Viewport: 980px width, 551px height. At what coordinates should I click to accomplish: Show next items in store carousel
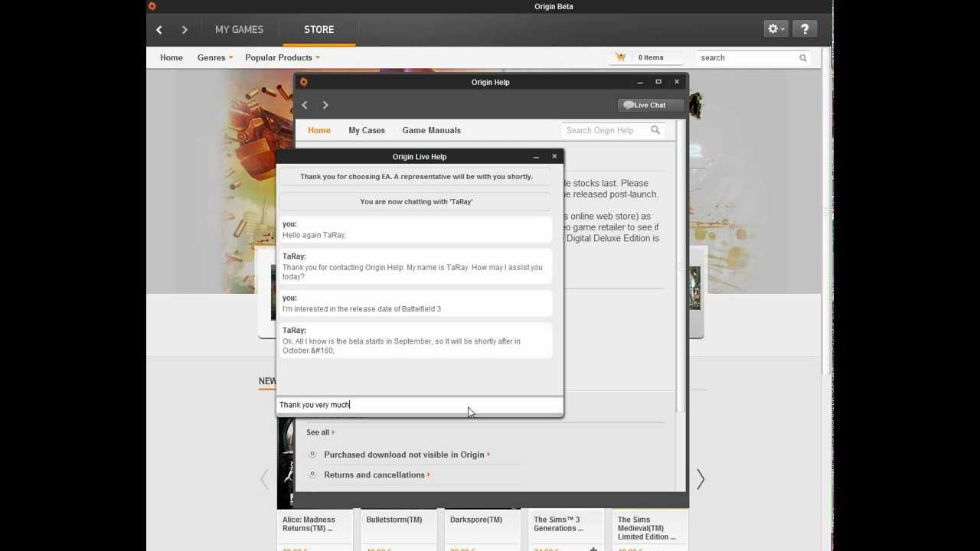pos(700,479)
